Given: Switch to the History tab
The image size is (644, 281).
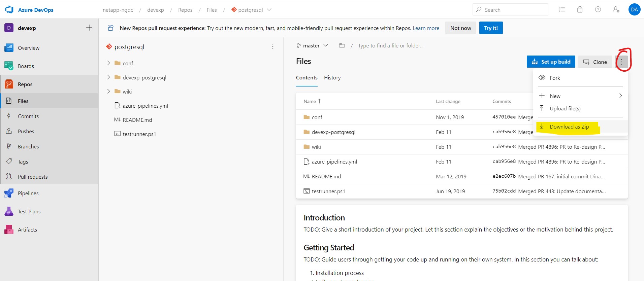Looking at the screenshot, I should click(x=332, y=78).
